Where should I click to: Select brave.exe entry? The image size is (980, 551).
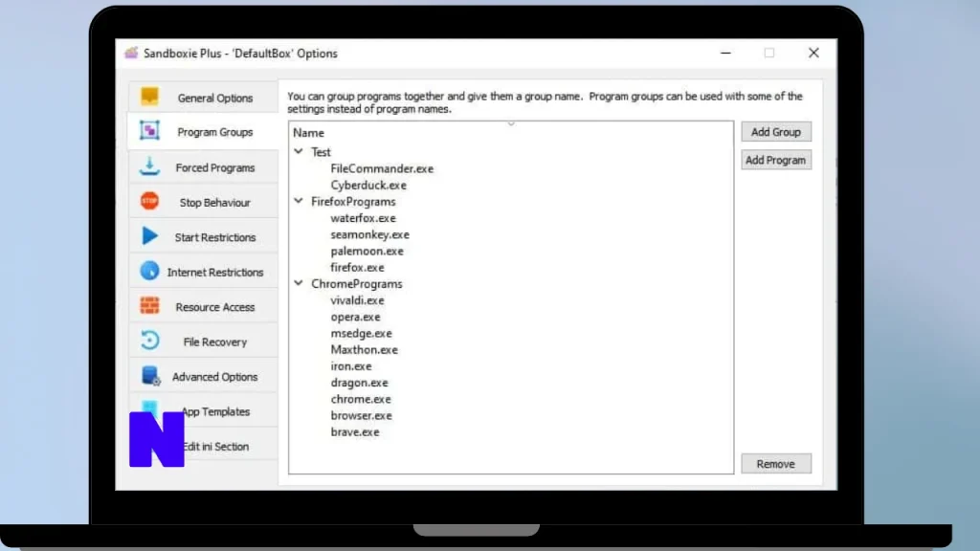(x=354, y=431)
